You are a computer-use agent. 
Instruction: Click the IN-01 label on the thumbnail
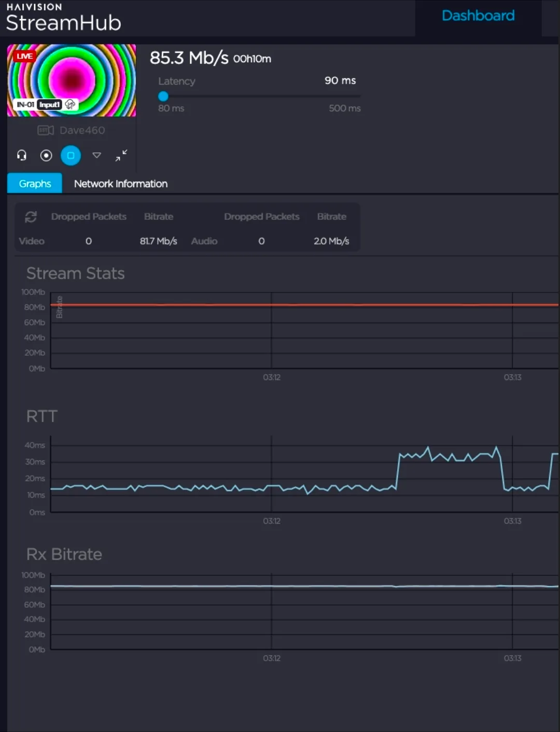(25, 105)
